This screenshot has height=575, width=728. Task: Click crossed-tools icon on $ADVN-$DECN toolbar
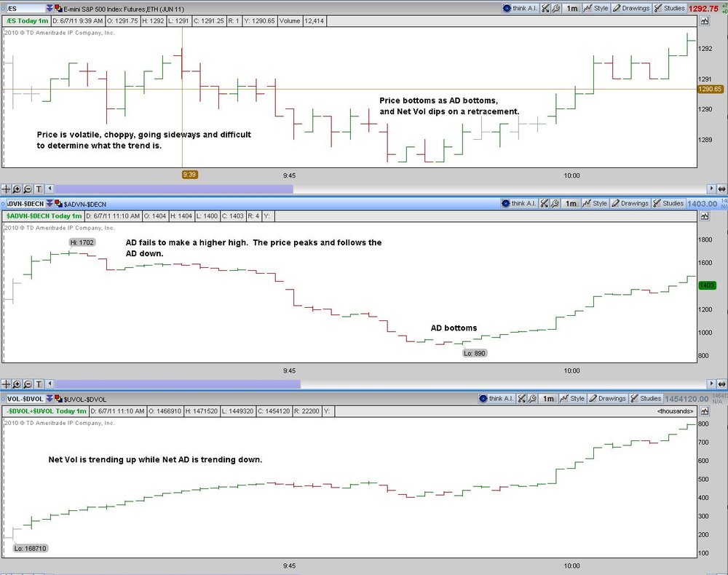tap(544, 203)
